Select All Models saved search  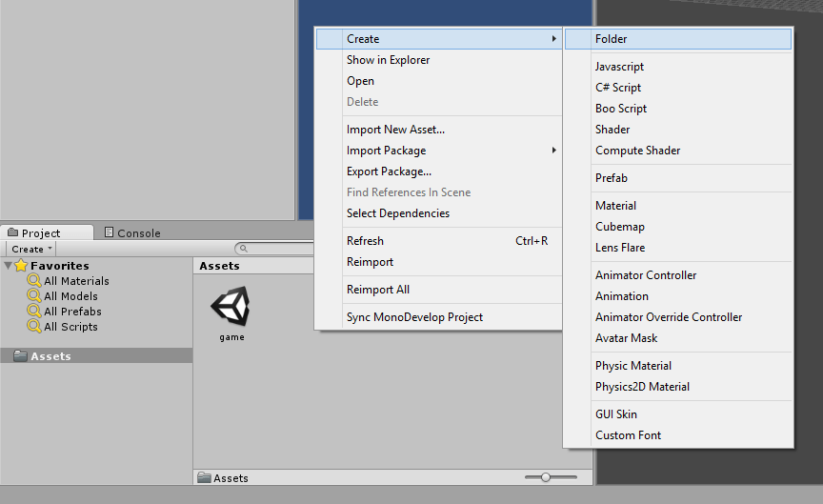70,296
